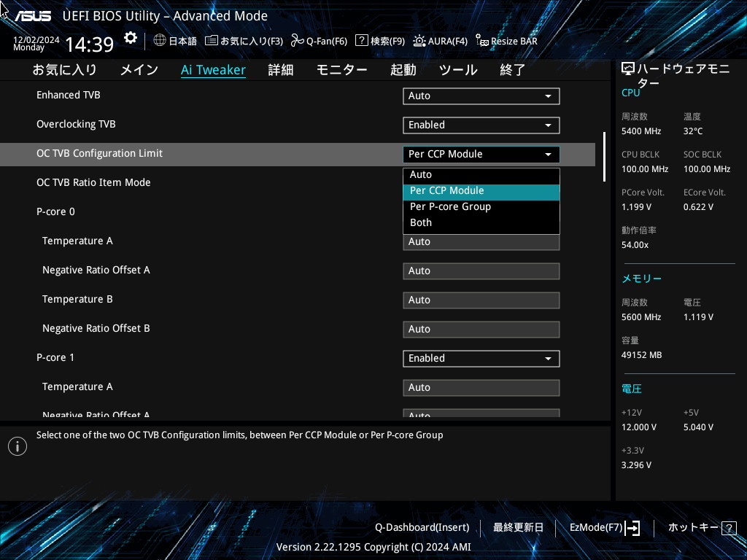Viewport: 747px width, 560px height.
Task: Select OC TVB Configuration Limit label
Action: click(x=99, y=153)
